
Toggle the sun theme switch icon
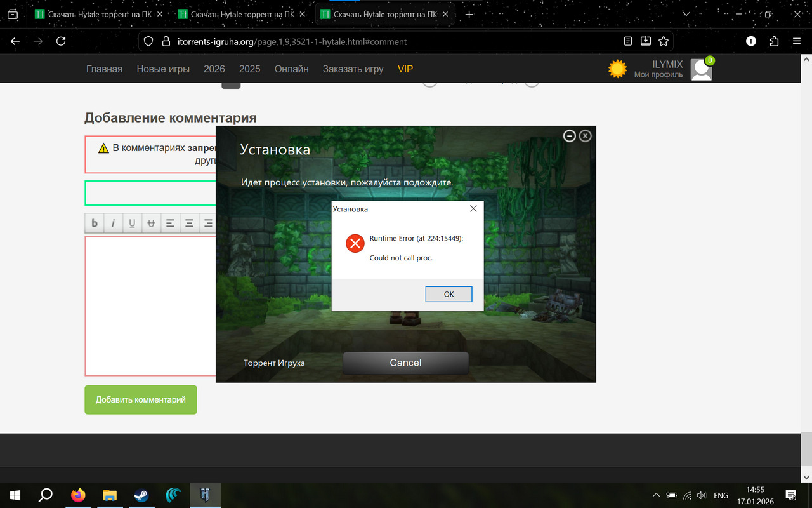(x=617, y=69)
